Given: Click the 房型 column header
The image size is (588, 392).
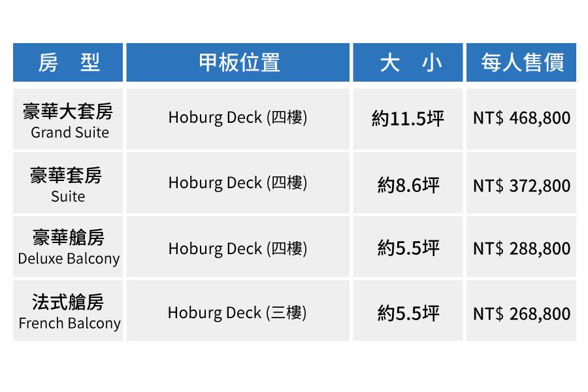Looking at the screenshot, I should 68,63.
